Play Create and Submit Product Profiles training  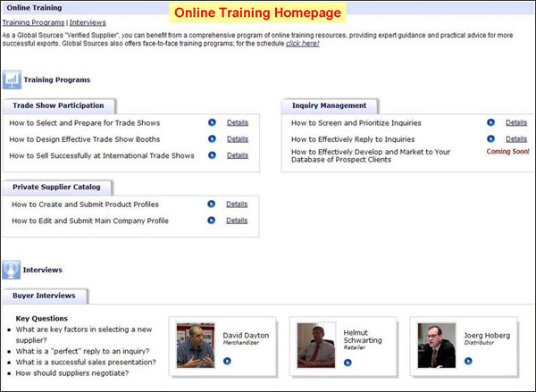[x=211, y=204]
